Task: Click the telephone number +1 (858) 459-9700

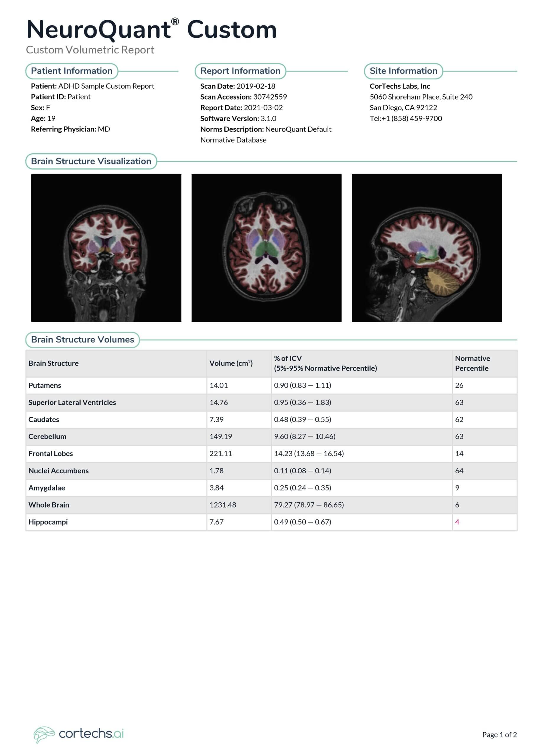Action: tap(412, 118)
